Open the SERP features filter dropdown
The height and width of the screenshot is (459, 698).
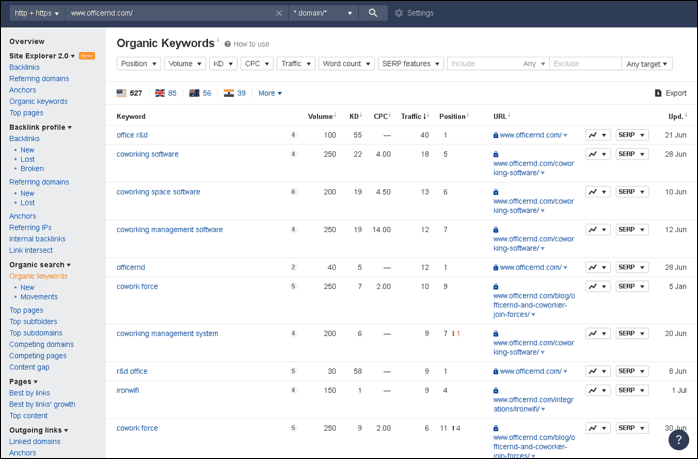coord(410,64)
